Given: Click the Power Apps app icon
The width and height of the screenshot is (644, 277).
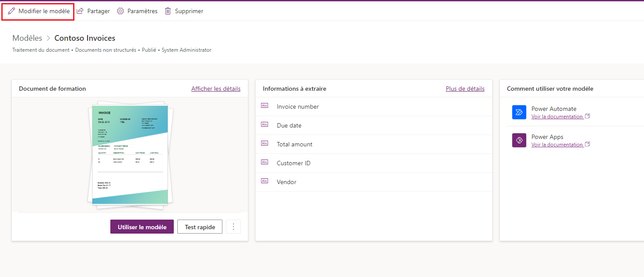Looking at the screenshot, I should [519, 140].
